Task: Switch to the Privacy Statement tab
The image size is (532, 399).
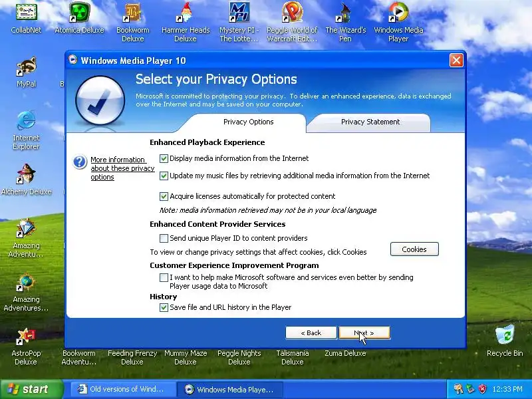Action: [370, 122]
